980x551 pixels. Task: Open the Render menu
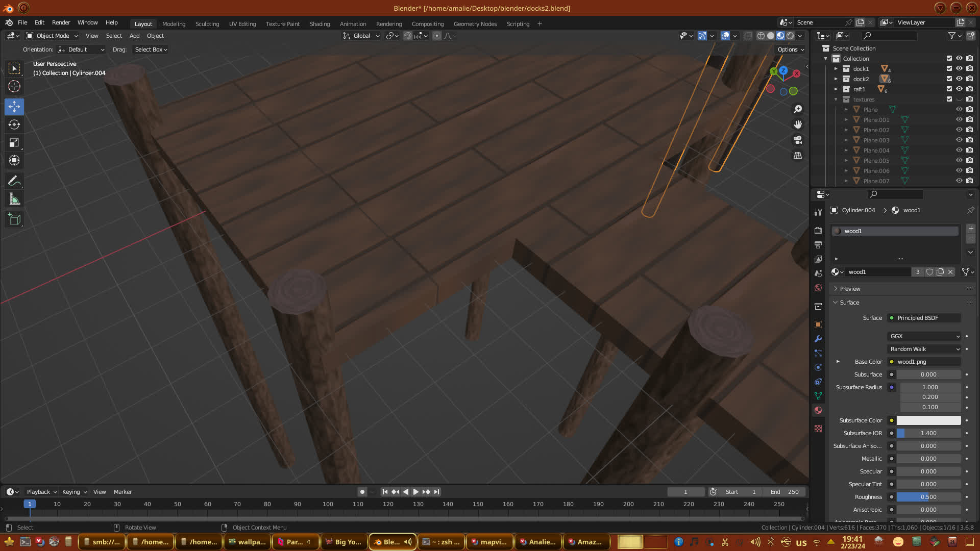tap(61, 22)
